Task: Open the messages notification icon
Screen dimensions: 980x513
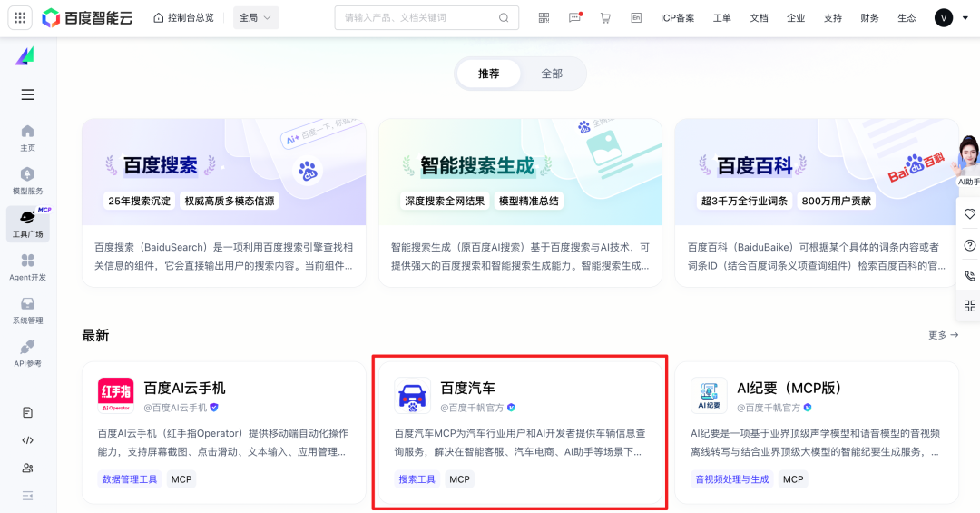Action: 575,17
